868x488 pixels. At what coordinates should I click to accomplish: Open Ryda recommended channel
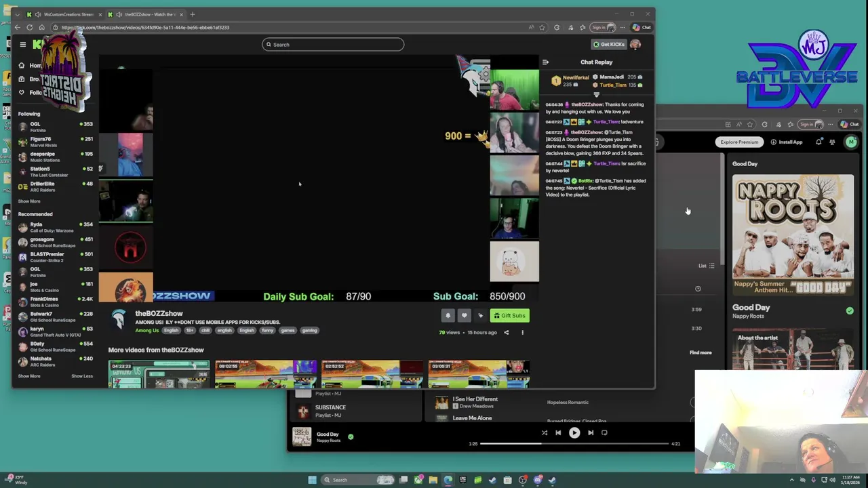click(x=56, y=228)
